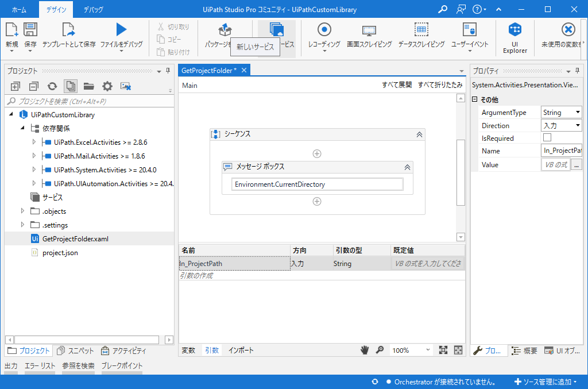Screen dimensions: 588x389
Task: Pin the Properties panel
Action: click(x=578, y=71)
